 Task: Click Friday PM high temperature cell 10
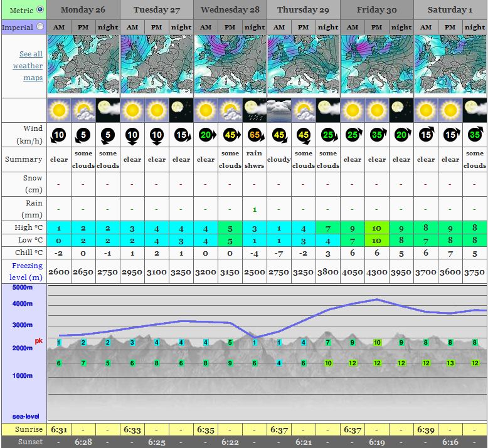(x=377, y=228)
